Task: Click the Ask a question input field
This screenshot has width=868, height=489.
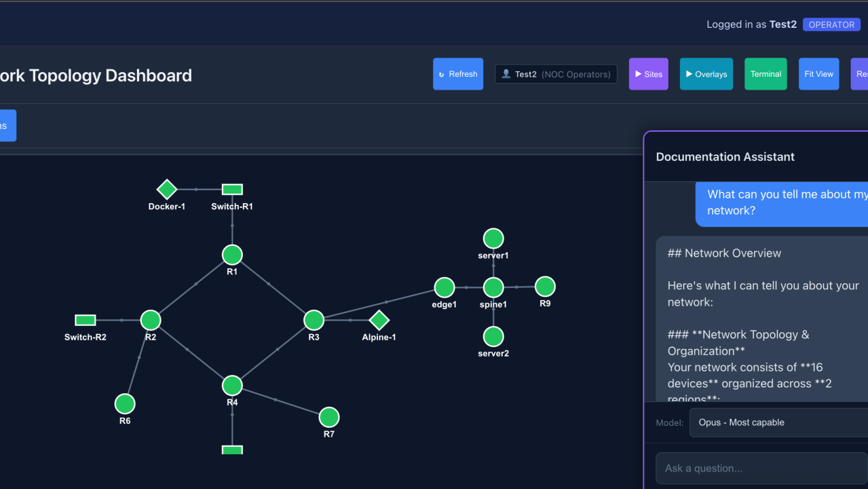Action: point(760,468)
